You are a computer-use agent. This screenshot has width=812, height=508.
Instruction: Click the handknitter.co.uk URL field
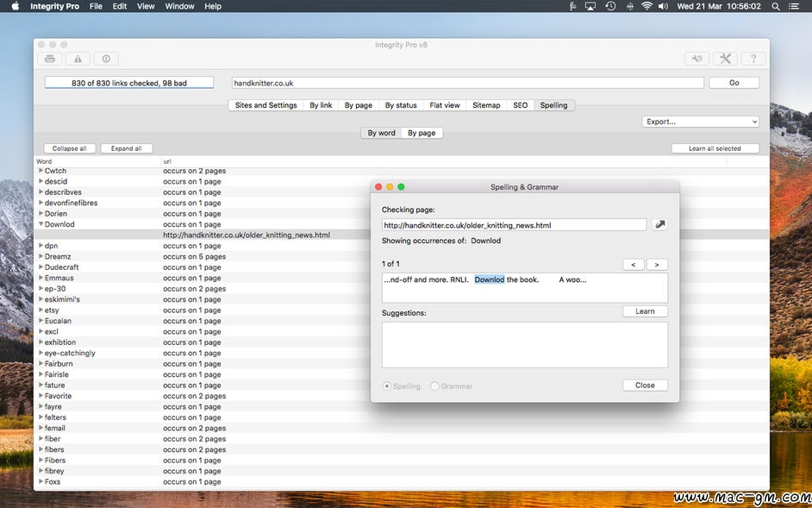[468, 83]
